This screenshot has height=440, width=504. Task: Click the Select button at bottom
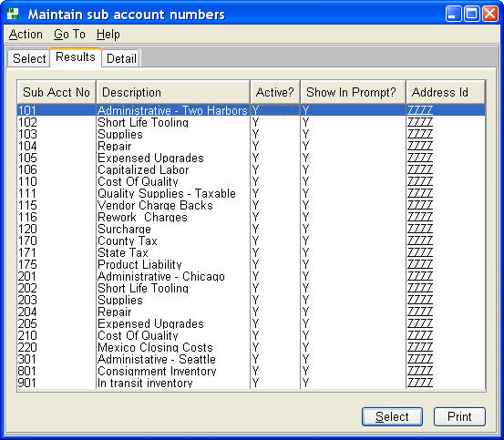pyautogui.click(x=392, y=416)
